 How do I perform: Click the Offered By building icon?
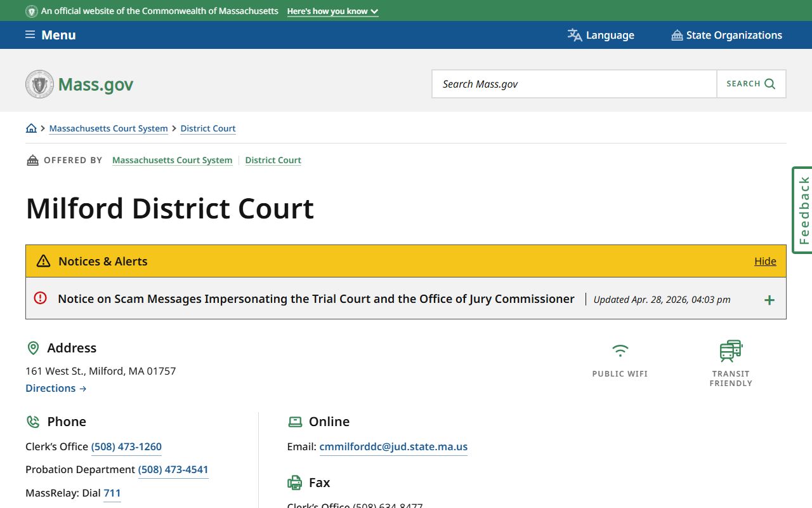pyautogui.click(x=32, y=160)
